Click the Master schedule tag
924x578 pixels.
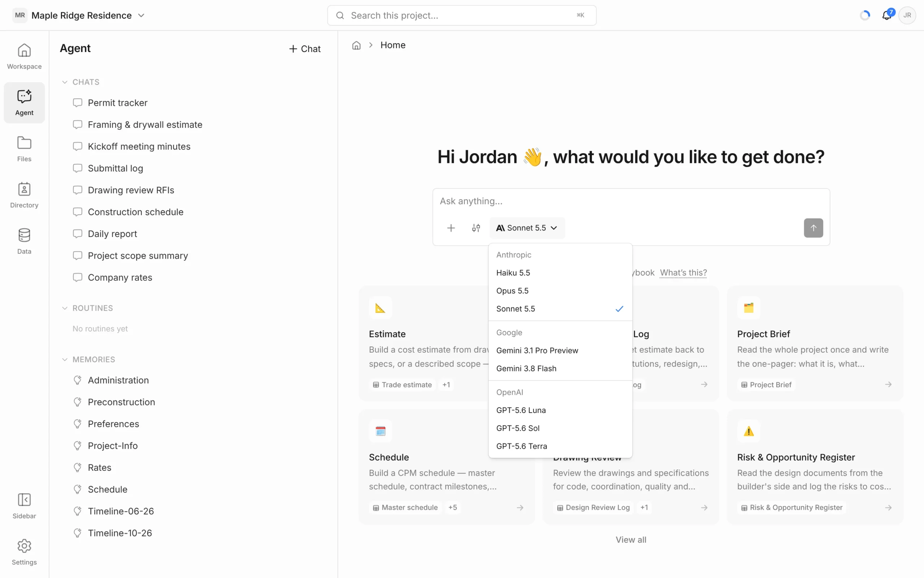point(405,507)
